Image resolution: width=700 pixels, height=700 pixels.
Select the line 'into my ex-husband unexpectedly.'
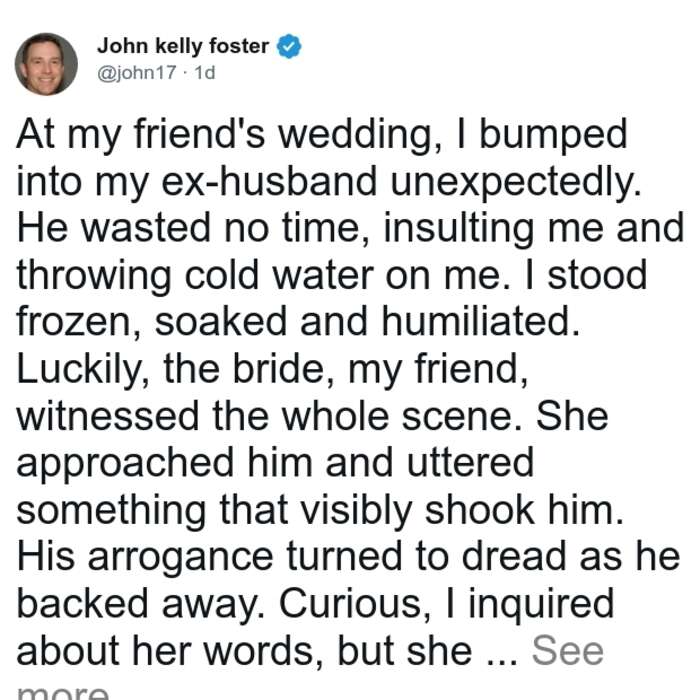(x=329, y=182)
